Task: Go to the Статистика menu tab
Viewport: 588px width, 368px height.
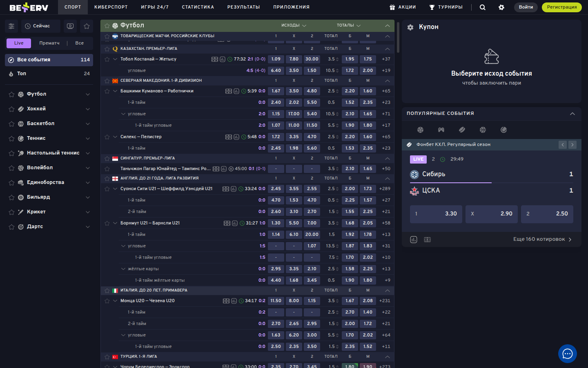Action: (198, 7)
